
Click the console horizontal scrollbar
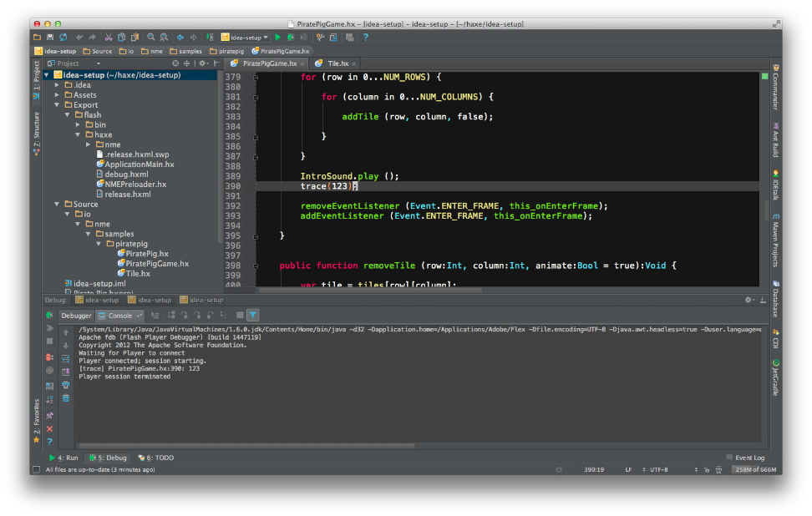(x=247, y=446)
